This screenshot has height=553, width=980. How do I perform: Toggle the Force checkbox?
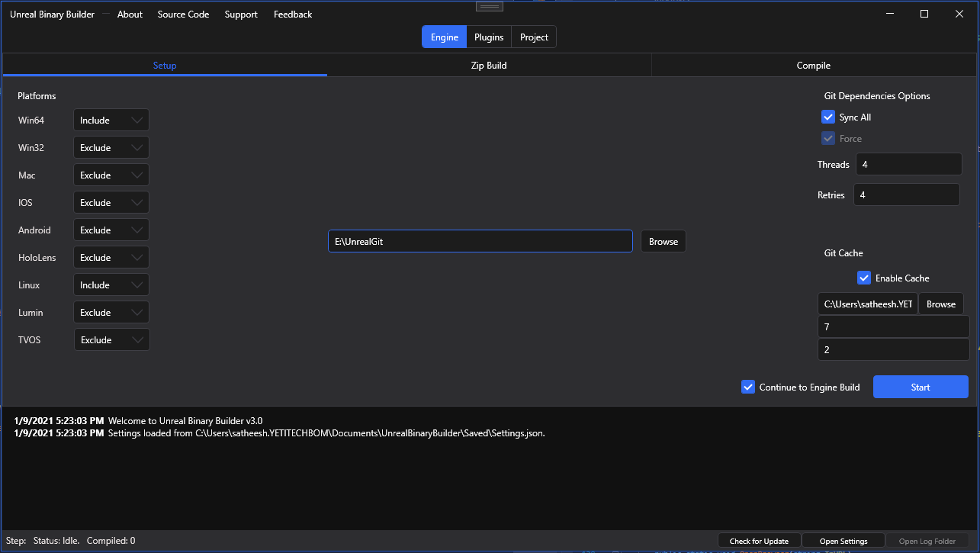click(x=828, y=138)
